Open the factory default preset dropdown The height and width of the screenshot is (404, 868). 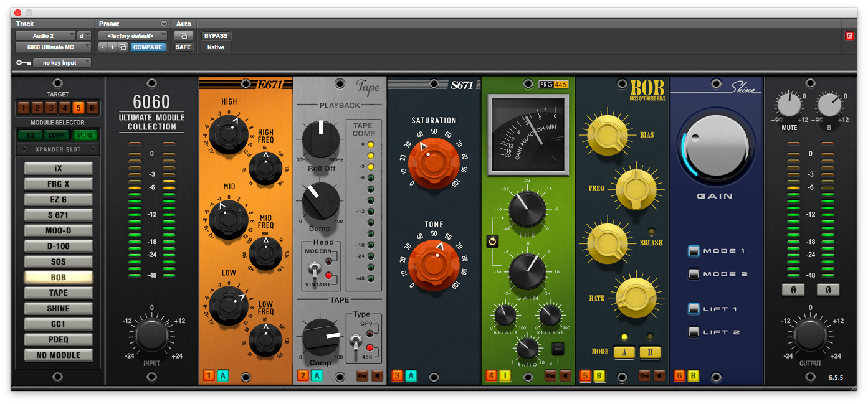click(133, 36)
